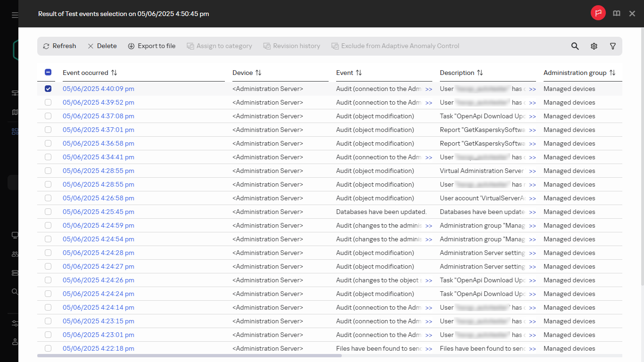The image size is (644, 362).
Task: Check the 4:39:52 pm event checkbox
Action: [48, 102]
